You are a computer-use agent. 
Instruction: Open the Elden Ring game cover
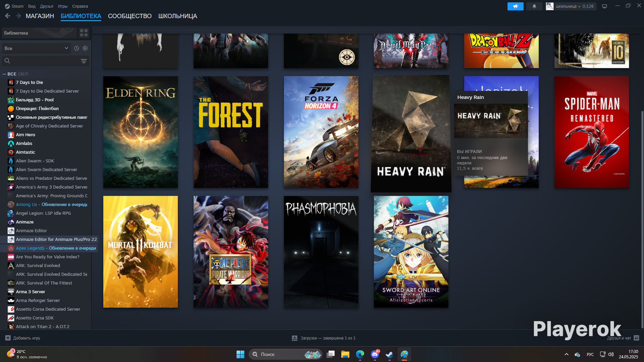(x=141, y=132)
